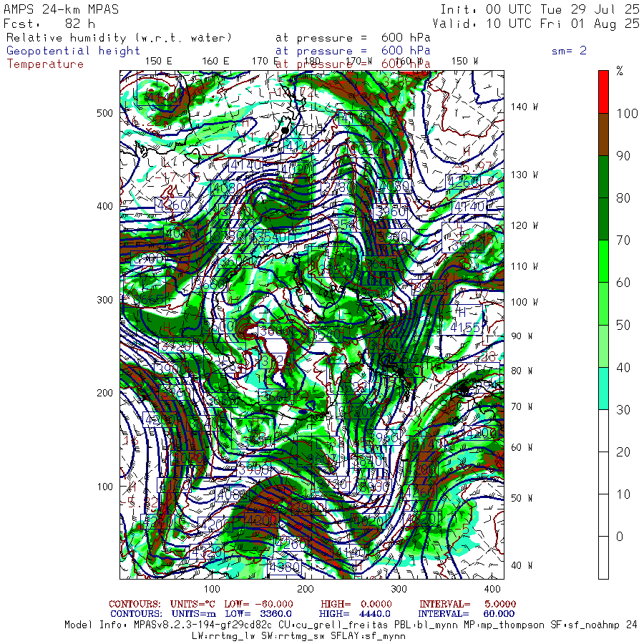Click the red 'Temperature' label
The image size is (644, 644).
pyautogui.click(x=45, y=64)
